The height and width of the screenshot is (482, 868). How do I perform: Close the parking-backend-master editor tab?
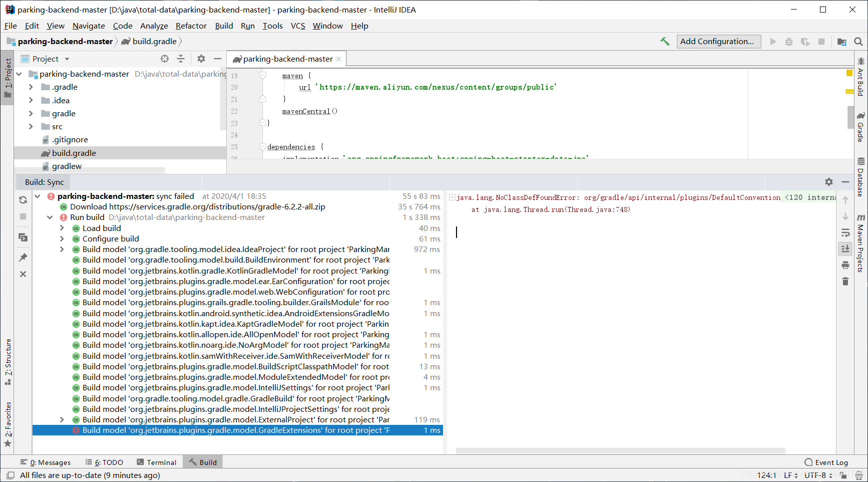(338, 59)
